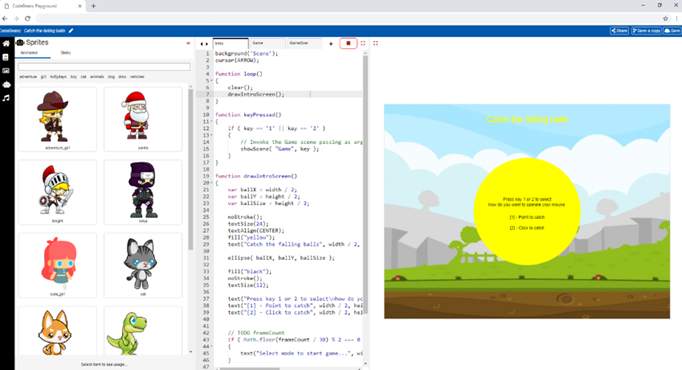Collapse code fold arrow at line 44
This screenshot has height=370, width=682.
click(x=212, y=347)
